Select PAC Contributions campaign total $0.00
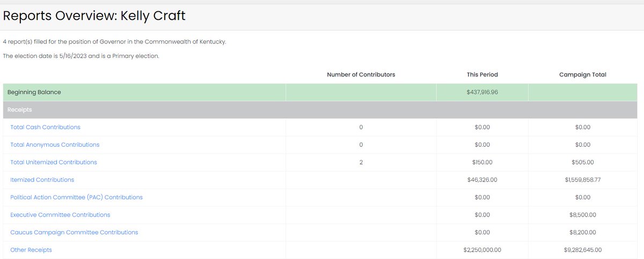Image resolution: width=644 pixels, height=259 pixels. [583, 197]
